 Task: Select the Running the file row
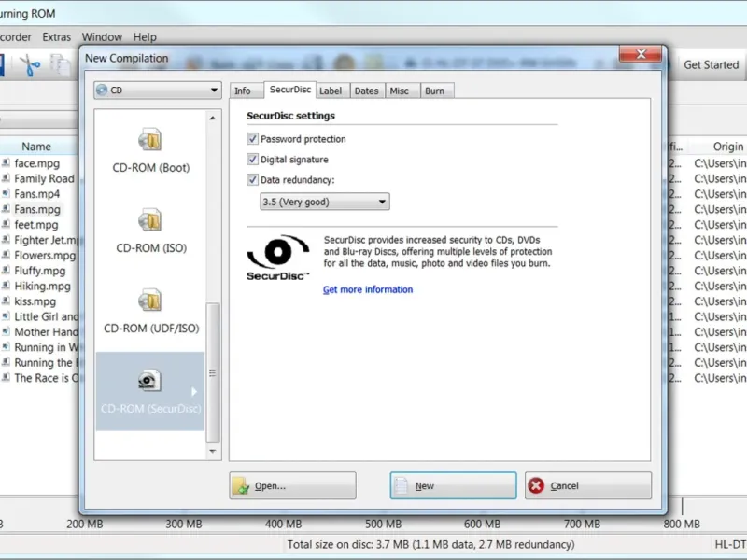click(x=39, y=362)
